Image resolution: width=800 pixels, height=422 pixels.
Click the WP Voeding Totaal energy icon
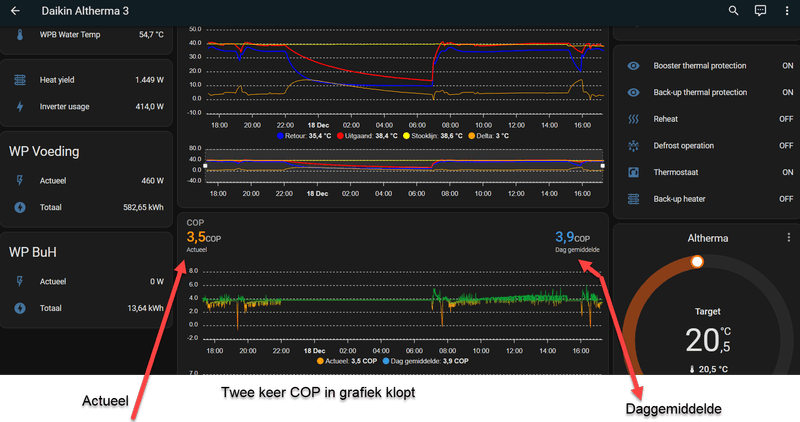pos(20,207)
